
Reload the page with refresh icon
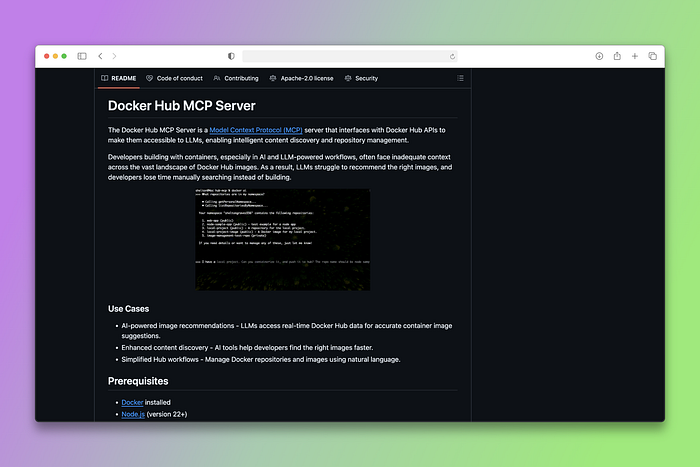click(452, 56)
